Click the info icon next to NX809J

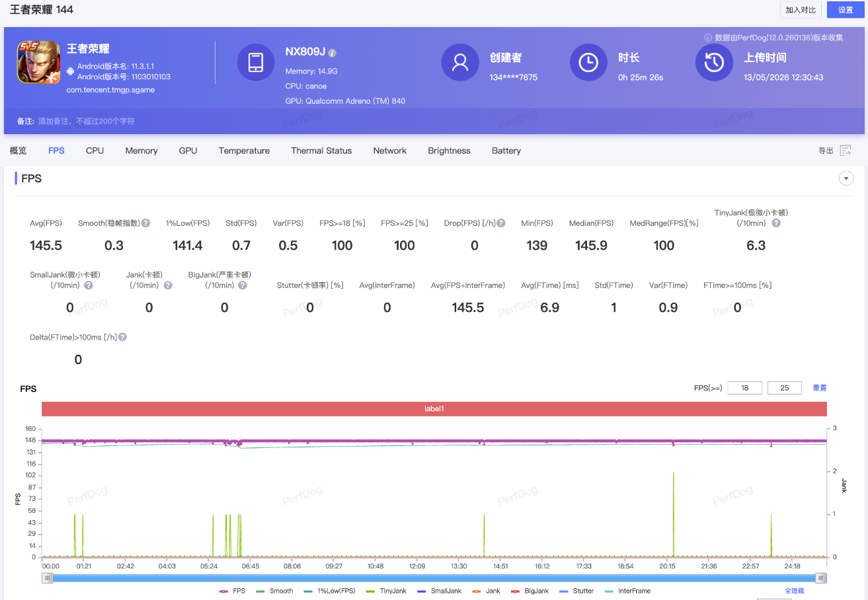tap(333, 53)
